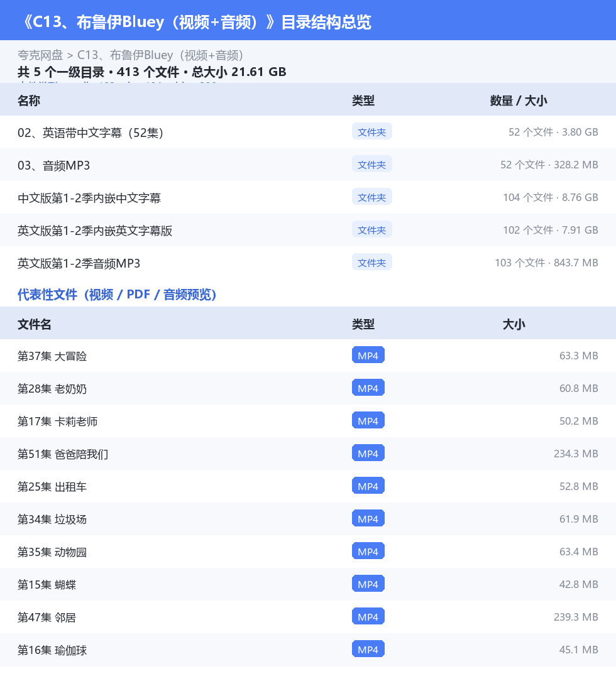616x686 pixels.
Task: Click 文件夹 tag in 03、音频MP3 row
Action: pyautogui.click(x=371, y=165)
